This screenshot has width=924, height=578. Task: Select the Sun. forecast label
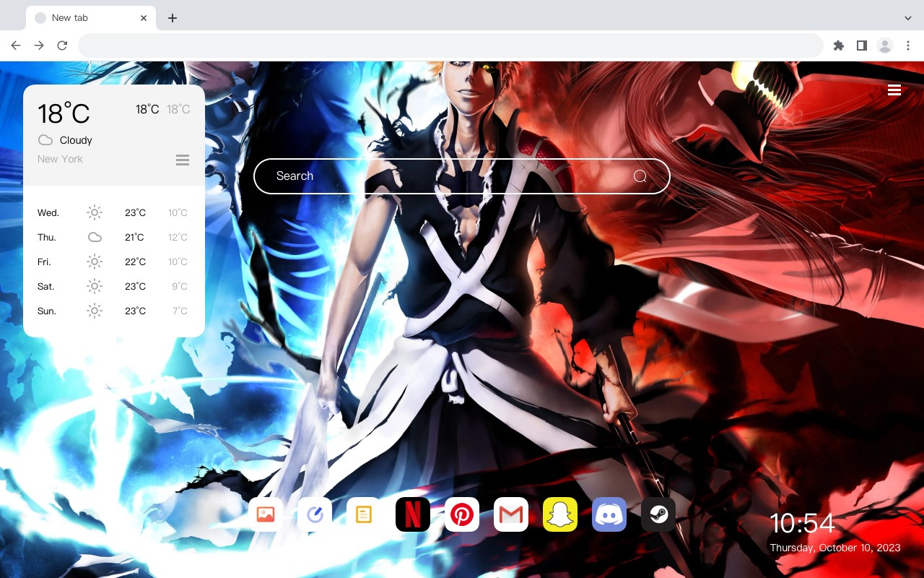pos(47,311)
